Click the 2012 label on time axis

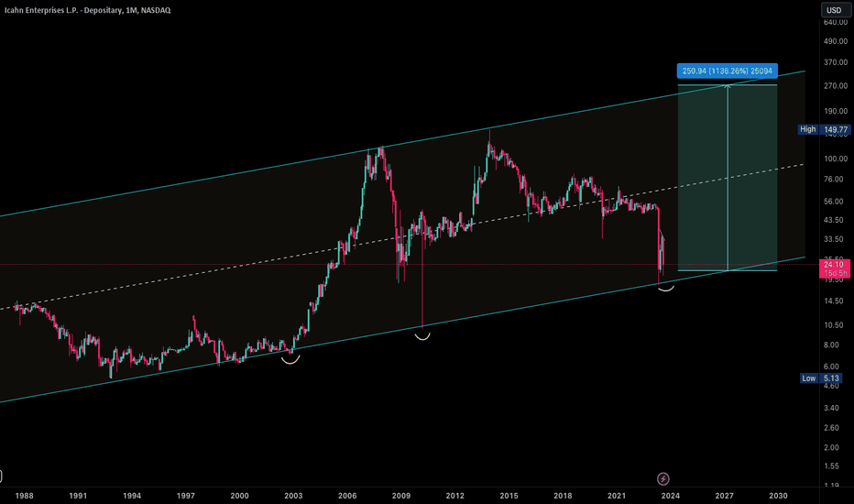455,496
